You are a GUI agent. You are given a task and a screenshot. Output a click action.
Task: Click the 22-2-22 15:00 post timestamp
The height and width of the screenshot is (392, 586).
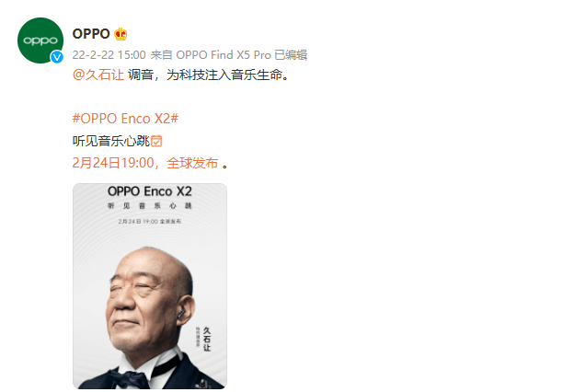point(109,55)
